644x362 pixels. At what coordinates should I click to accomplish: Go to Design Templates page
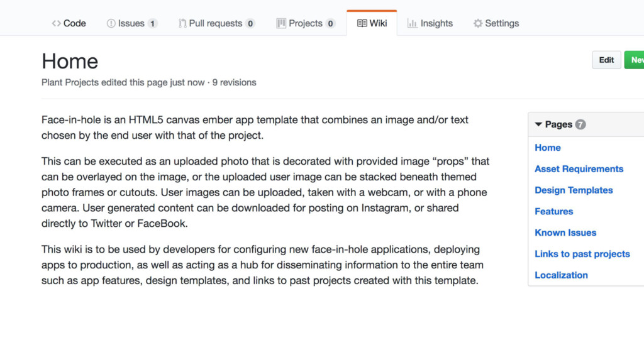574,190
